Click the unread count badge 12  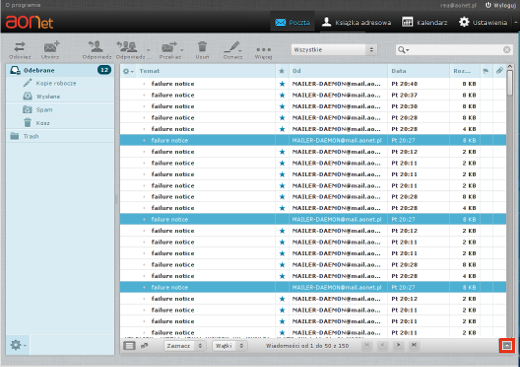point(104,70)
